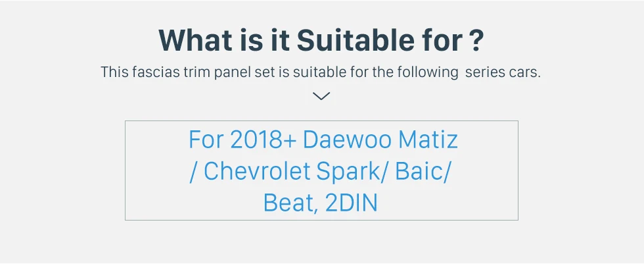Click the word 'Baic/' in the box
The image size is (644, 264).
pos(425,171)
